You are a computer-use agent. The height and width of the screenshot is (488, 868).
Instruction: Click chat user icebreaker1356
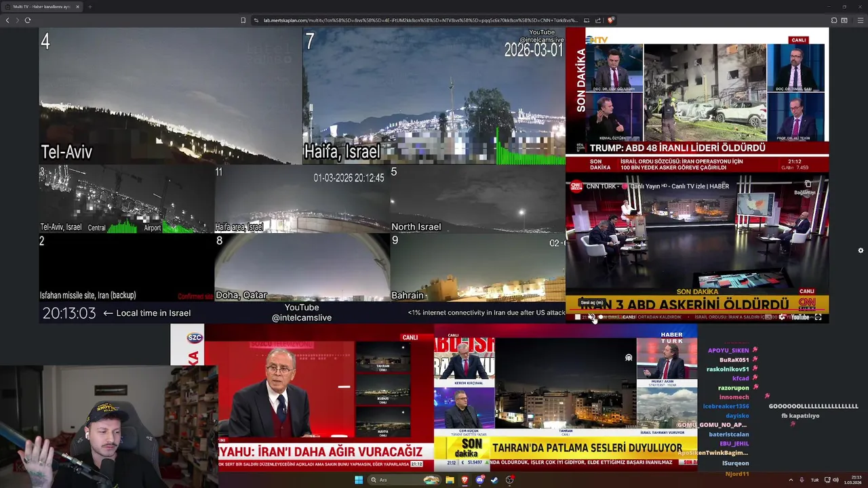click(726, 406)
